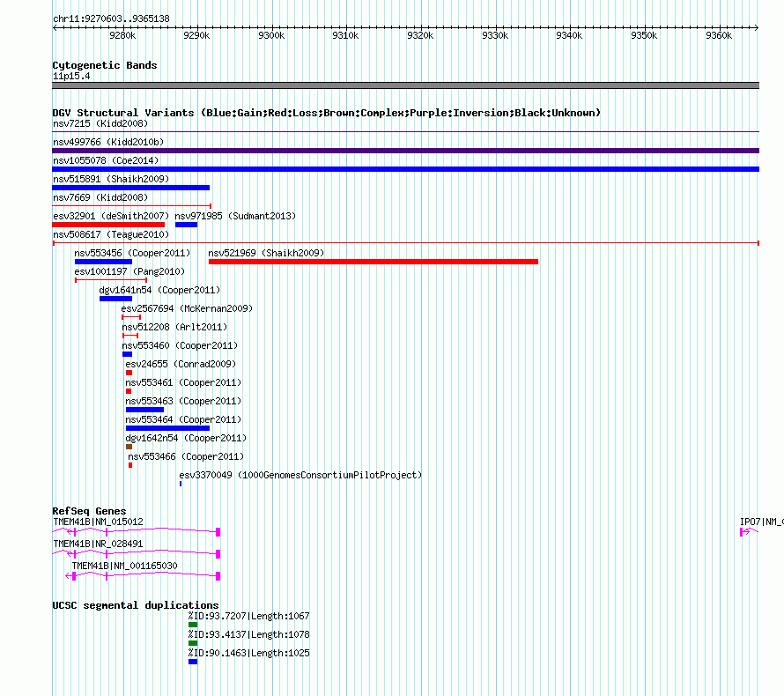
Task: Select the dgv1641n54 (Cooper2011) blue bar
Action: pyautogui.click(x=116, y=299)
